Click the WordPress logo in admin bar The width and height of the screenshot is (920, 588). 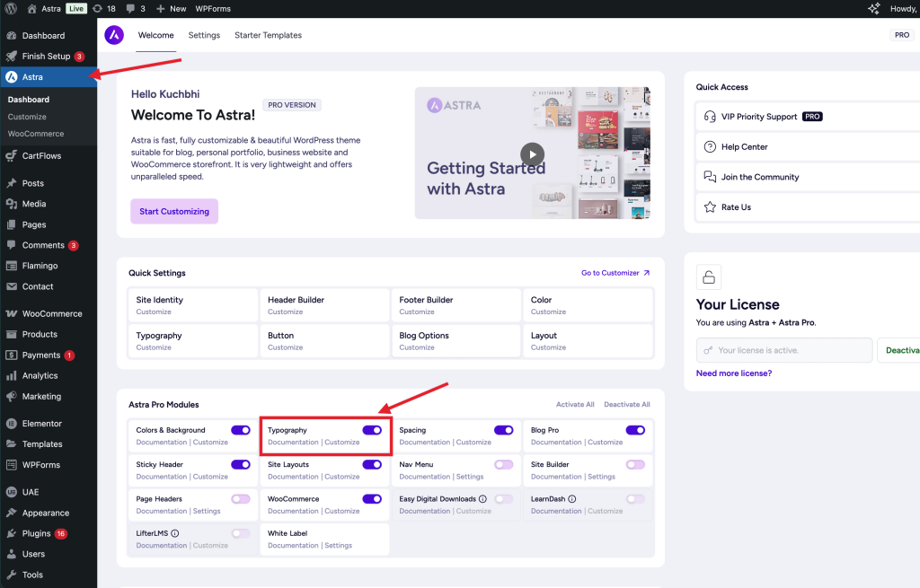pyautogui.click(x=11, y=8)
